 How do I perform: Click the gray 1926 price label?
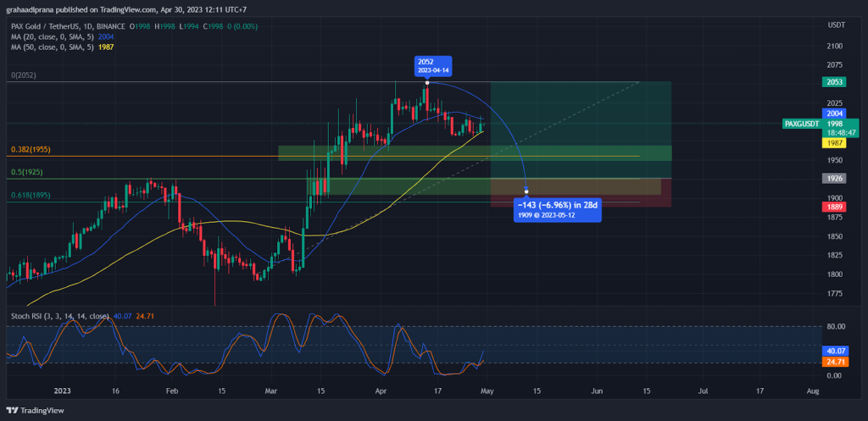[x=834, y=179]
